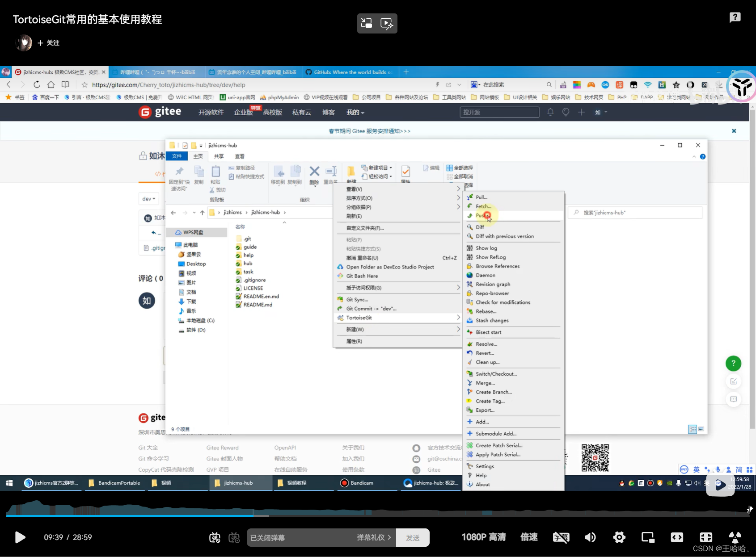The height and width of the screenshot is (557, 756).
Task: Open Revision graph entry
Action: click(x=493, y=284)
